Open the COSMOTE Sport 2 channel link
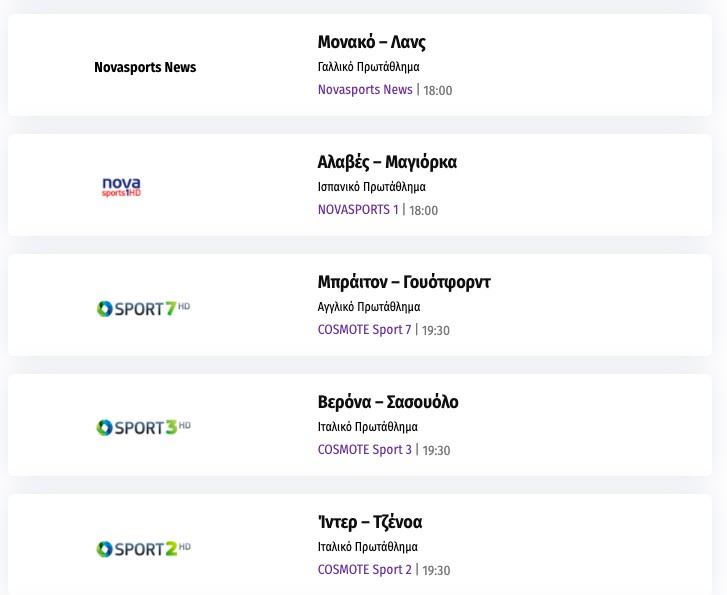Viewport: 727px width, 595px height. pos(364,570)
